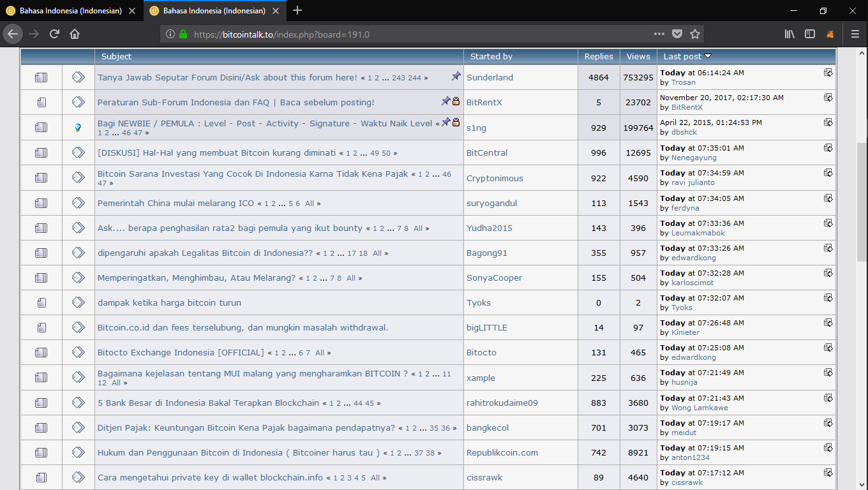Sort threads by Started by column

click(491, 56)
